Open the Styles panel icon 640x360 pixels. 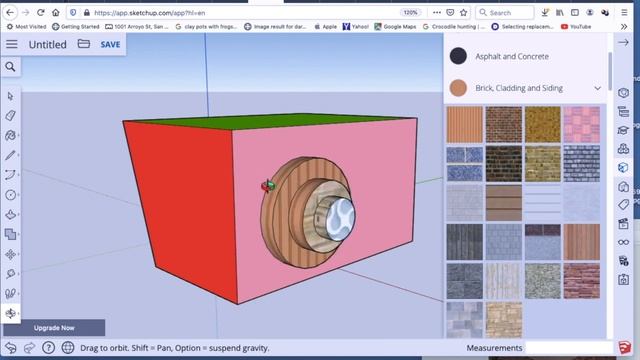(623, 187)
